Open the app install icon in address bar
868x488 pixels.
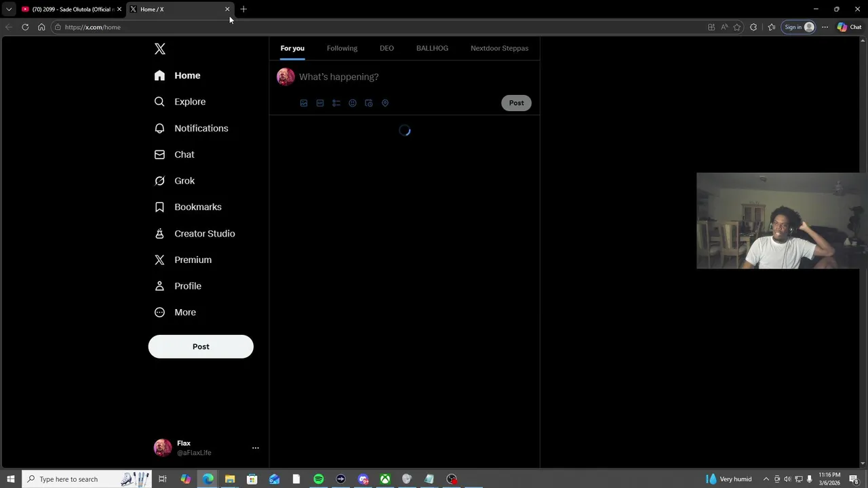711,27
